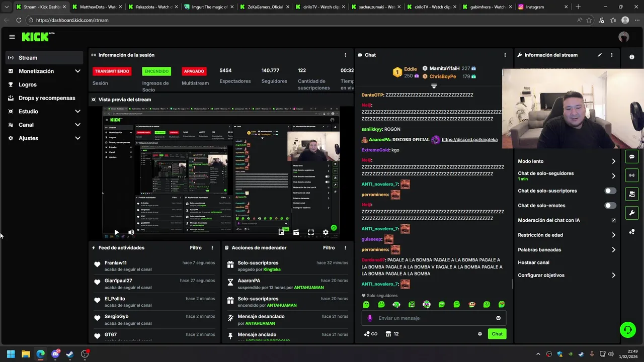
Task: Open Chat panel three-dot menu
Action: coord(505,55)
